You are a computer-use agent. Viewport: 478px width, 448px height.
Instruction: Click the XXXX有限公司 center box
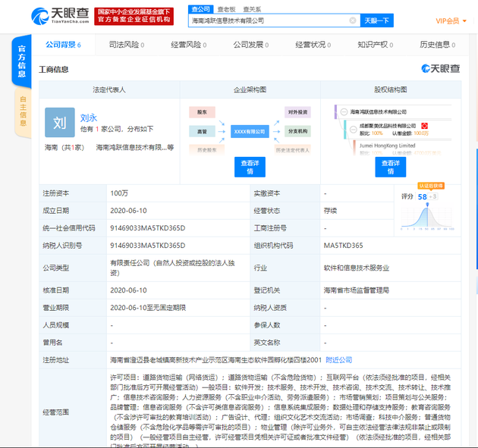click(x=250, y=132)
